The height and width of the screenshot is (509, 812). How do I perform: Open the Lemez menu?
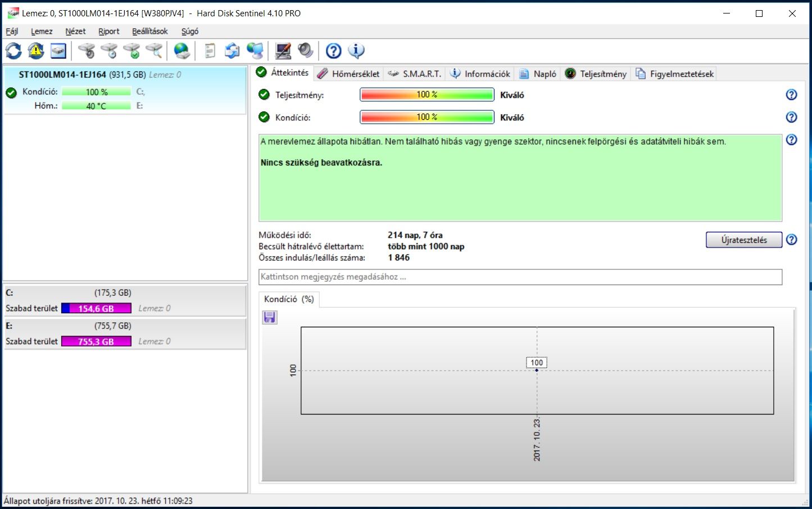42,31
